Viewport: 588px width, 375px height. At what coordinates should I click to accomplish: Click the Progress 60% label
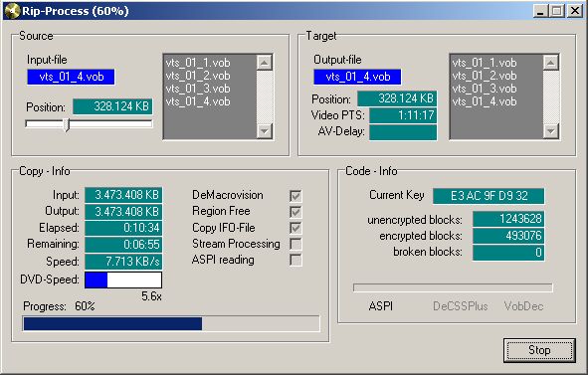pyautogui.click(x=59, y=306)
